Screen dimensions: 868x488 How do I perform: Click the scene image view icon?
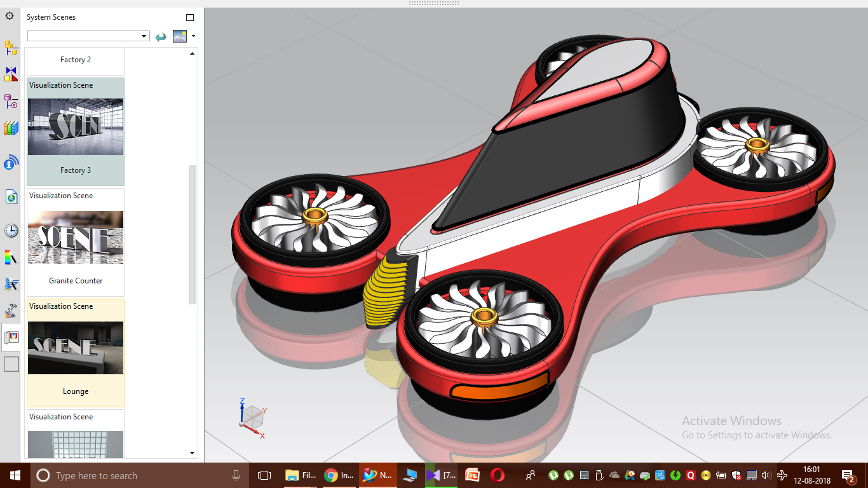coord(180,36)
